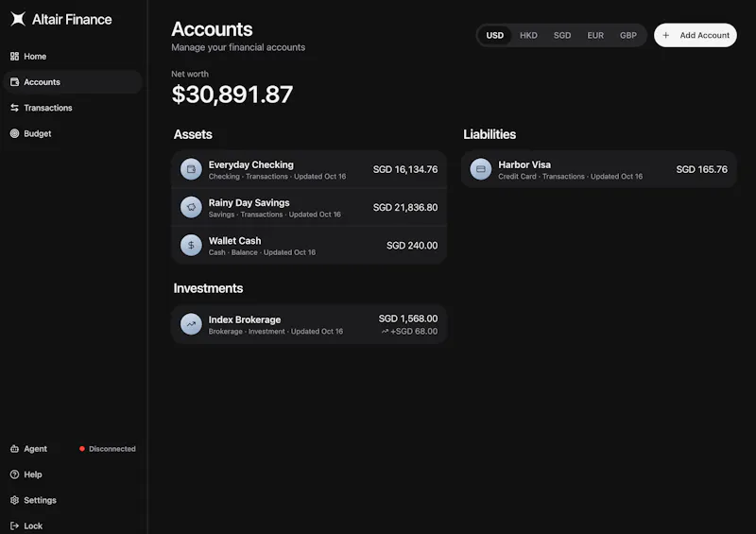Switch currency to USD
Screen dimensions: 756x534
(x=494, y=35)
